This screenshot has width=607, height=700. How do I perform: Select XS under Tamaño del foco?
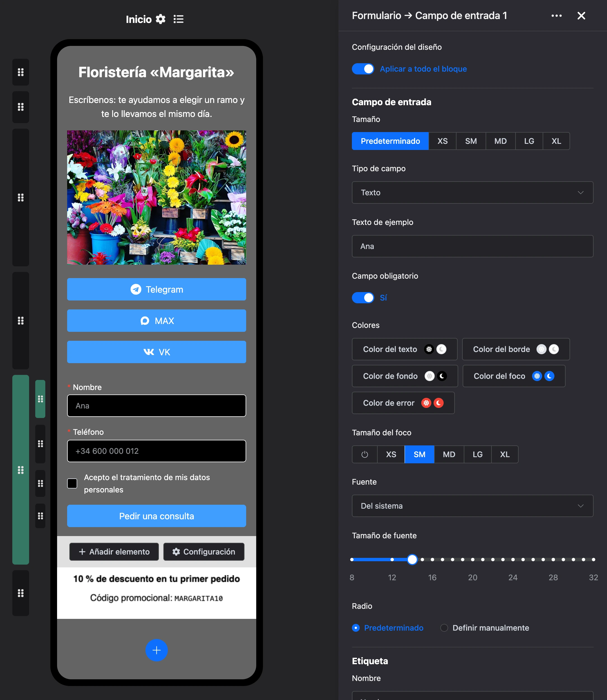(391, 454)
